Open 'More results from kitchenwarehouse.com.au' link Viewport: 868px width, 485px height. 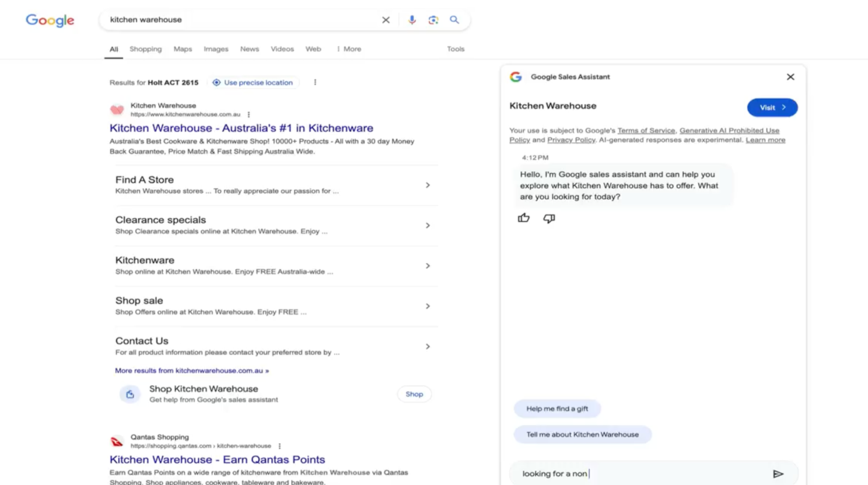[192, 371]
